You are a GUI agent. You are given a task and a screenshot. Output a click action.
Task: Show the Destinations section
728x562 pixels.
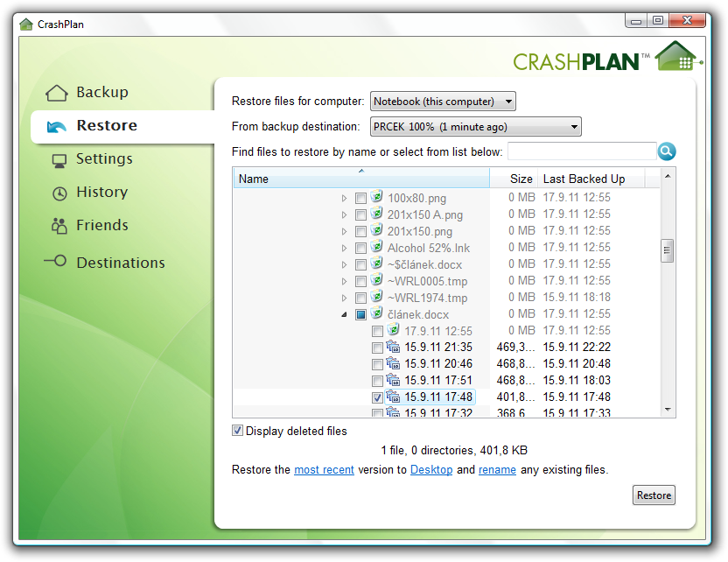(x=121, y=263)
